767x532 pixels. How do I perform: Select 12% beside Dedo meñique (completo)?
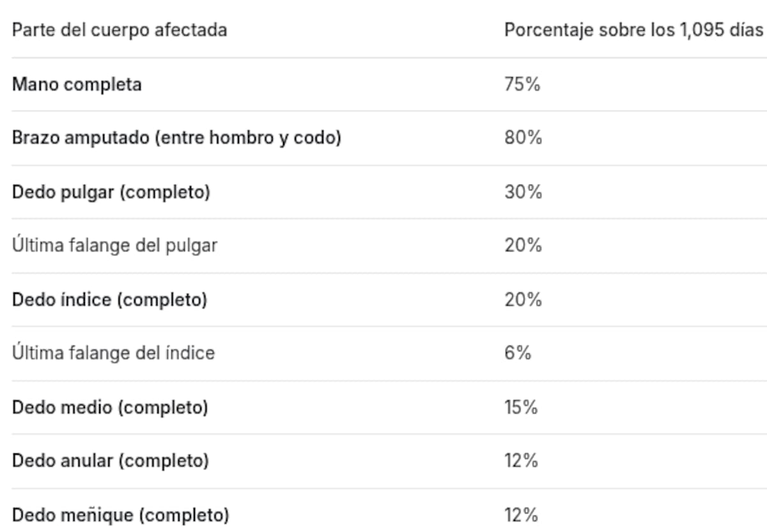point(521,515)
